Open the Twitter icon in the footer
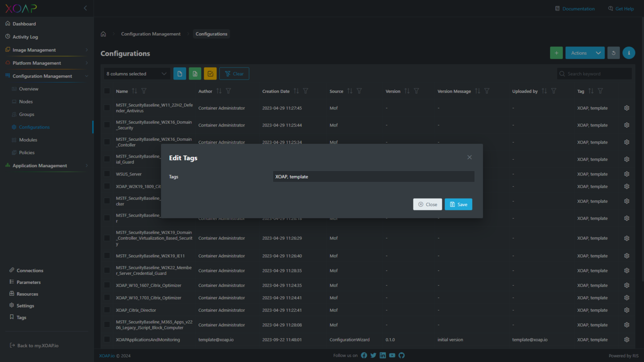Viewport: 644px width, 362px height. [373, 355]
